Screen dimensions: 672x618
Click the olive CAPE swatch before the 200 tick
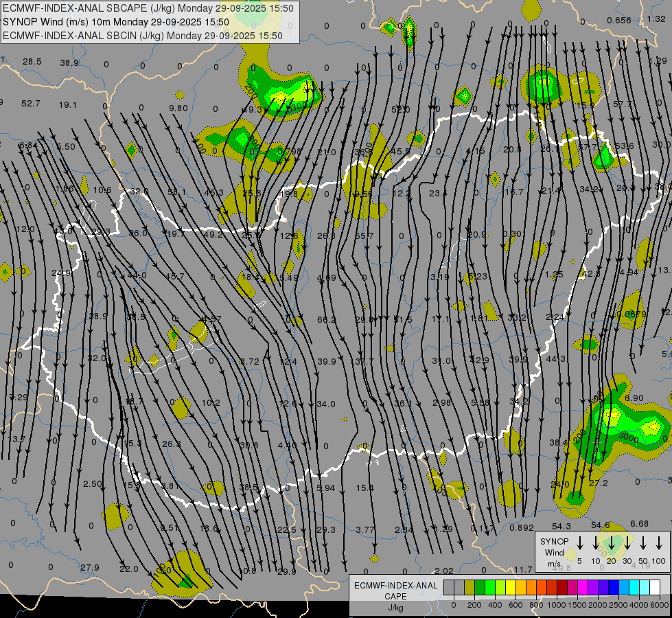(470, 587)
